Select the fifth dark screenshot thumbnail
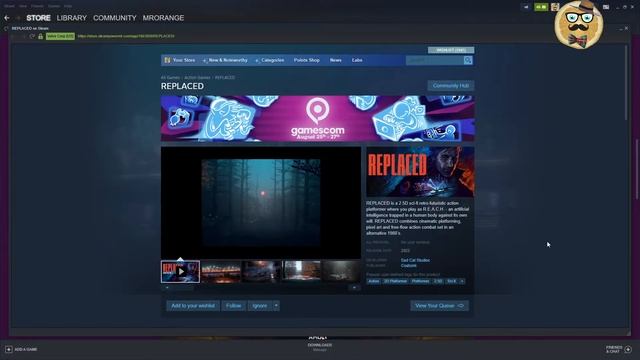640x360 pixels. pyautogui.click(x=341, y=271)
